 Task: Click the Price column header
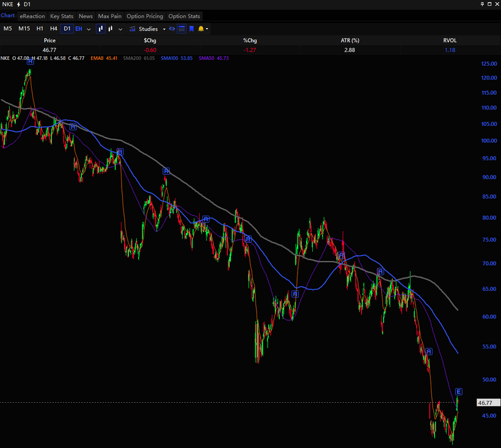tap(49, 40)
